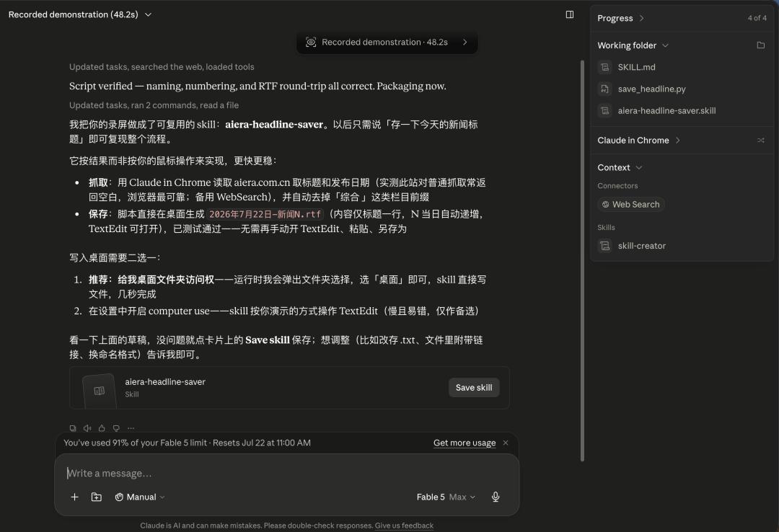The width and height of the screenshot is (779, 532).
Task: Give thumbs up feedback
Action: pos(102,428)
